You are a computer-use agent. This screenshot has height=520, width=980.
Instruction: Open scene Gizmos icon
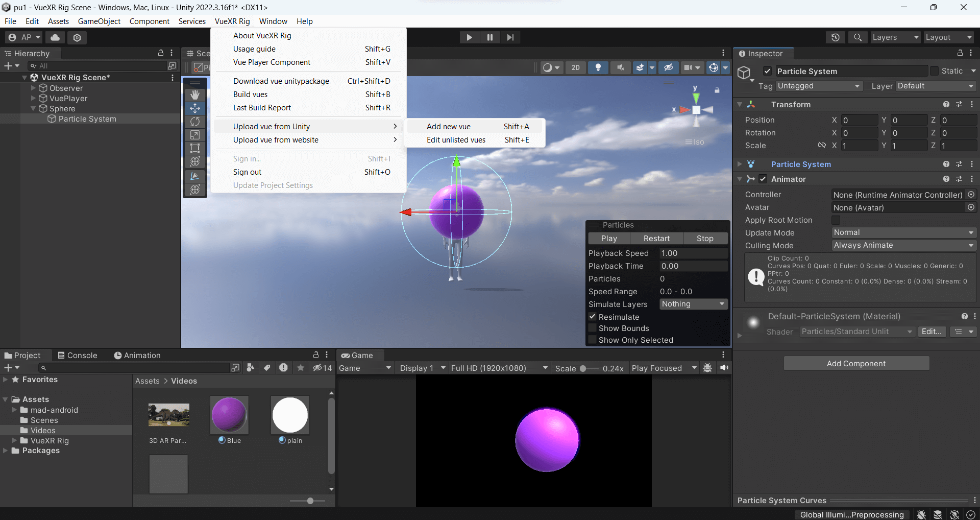(x=714, y=67)
